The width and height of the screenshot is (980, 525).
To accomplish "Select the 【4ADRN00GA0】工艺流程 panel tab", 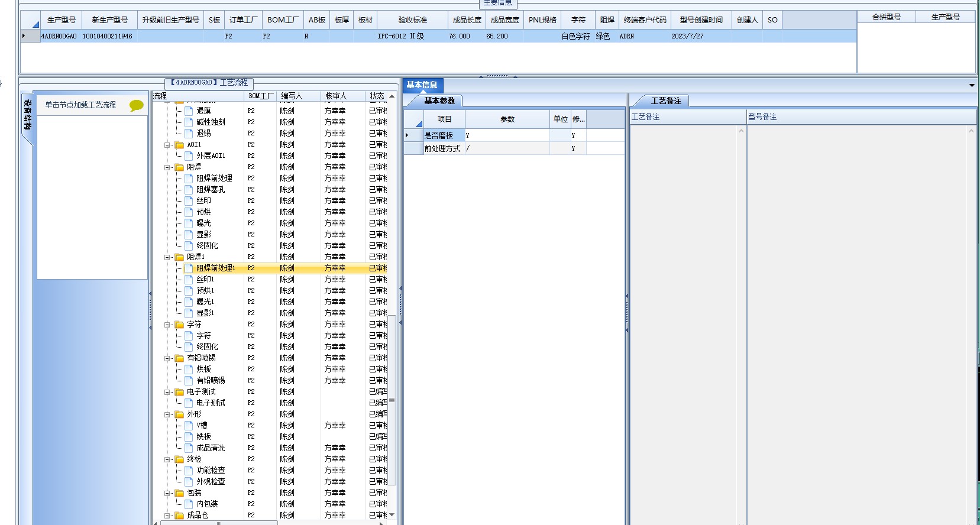I will tap(208, 83).
